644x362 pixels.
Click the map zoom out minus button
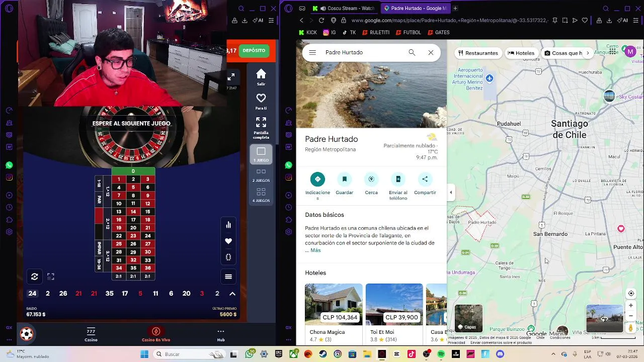click(x=631, y=316)
